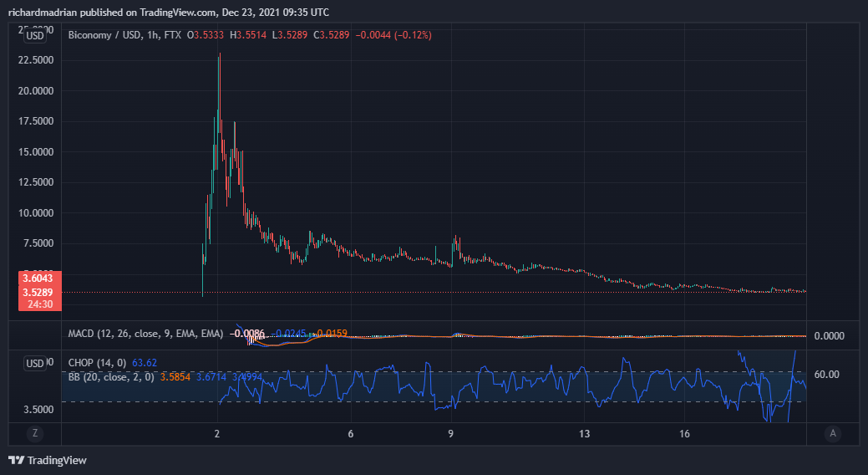Image resolution: width=868 pixels, height=475 pixels.
Task: Click the 12.5000 price axis label
Action: click(x=36, y=181)
